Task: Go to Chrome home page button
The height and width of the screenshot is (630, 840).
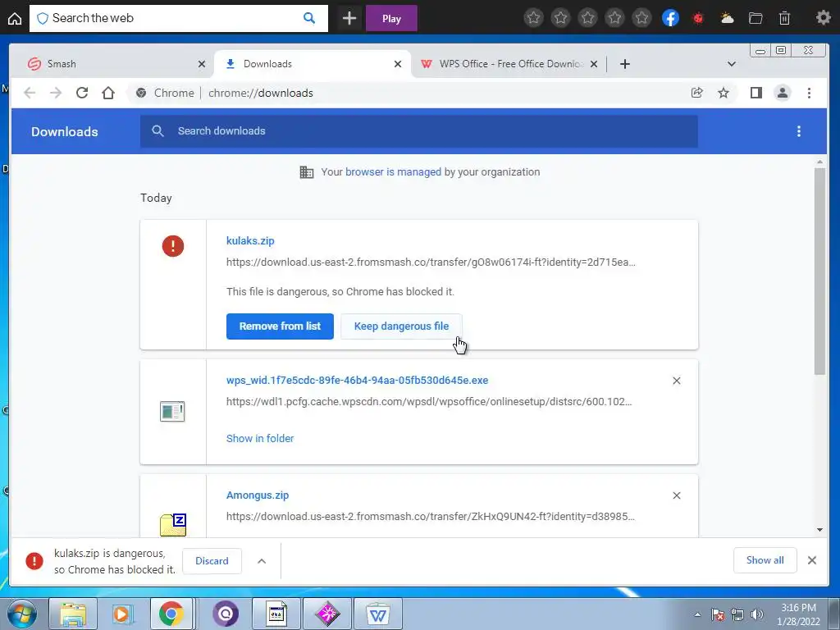Action: tap(108, 93)
